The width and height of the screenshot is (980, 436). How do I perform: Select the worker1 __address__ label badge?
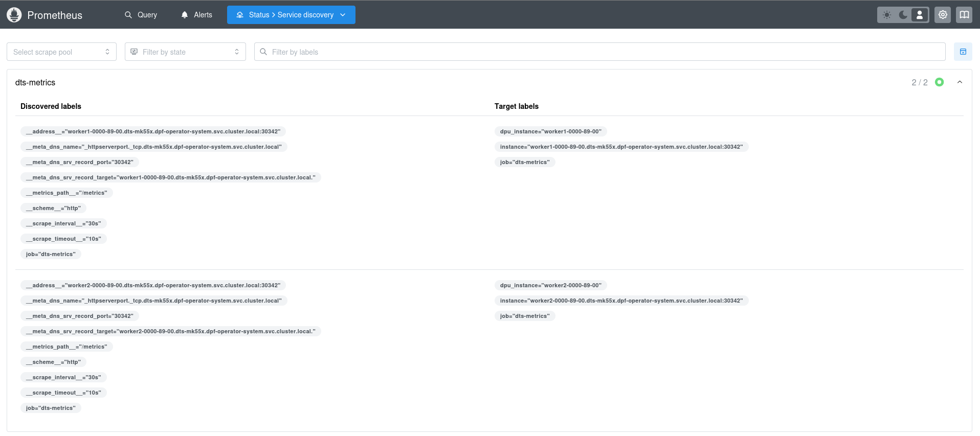[153, 131]
